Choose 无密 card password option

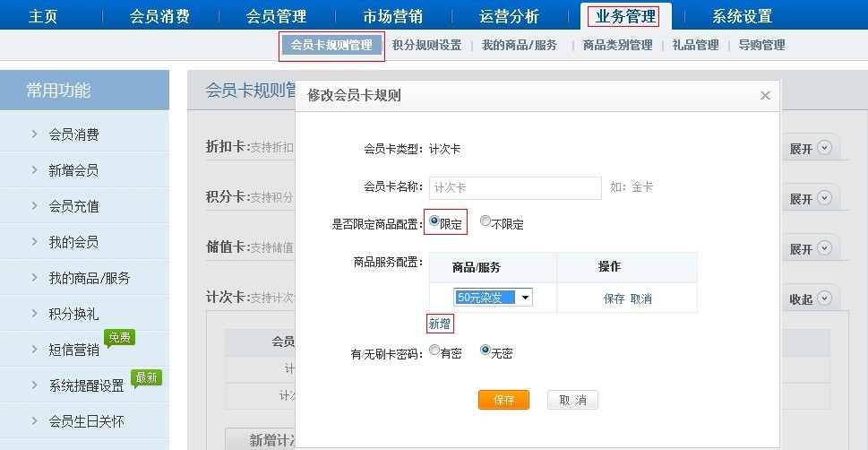click(486, 350)
